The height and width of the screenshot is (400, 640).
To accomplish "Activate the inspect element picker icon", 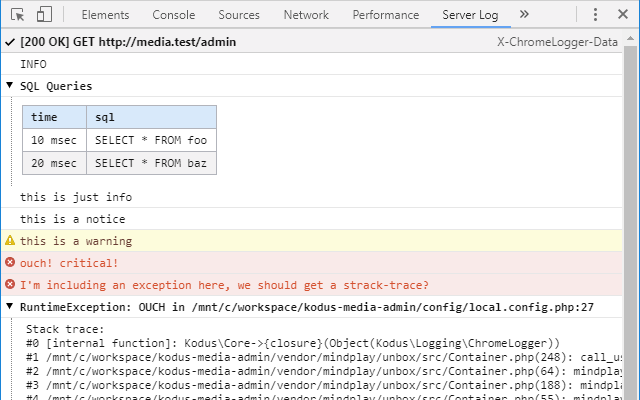I will pyautogui.click(x=18, y=15).
